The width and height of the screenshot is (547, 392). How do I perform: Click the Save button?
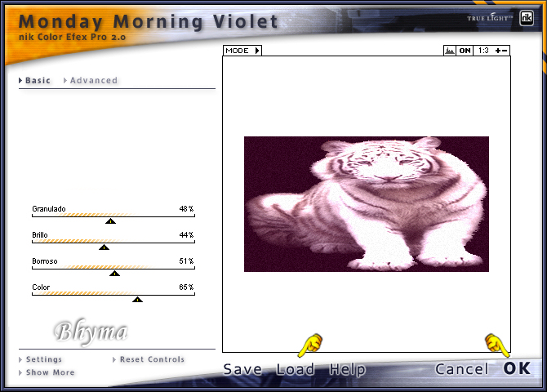tap(242, 369)
